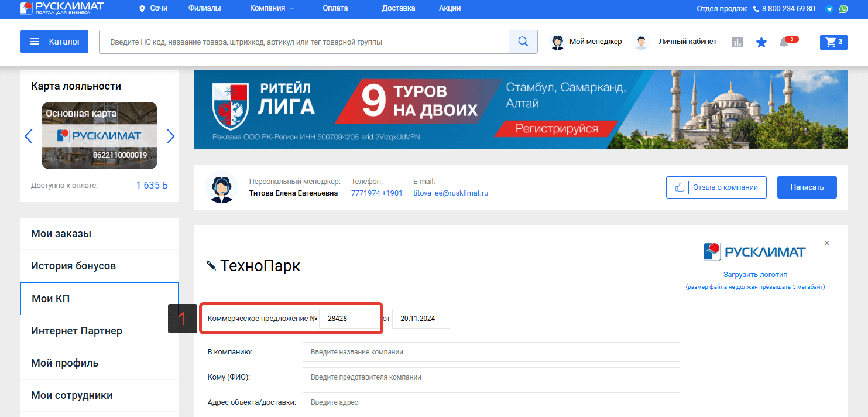Click the manager email titova_ee@rusklimat.ru

pyautogui.click(x=451, y=193)
